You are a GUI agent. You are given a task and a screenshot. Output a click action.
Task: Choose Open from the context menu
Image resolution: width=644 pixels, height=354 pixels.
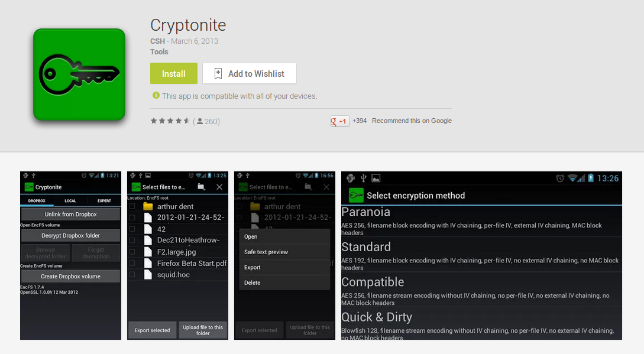point(284,236)
